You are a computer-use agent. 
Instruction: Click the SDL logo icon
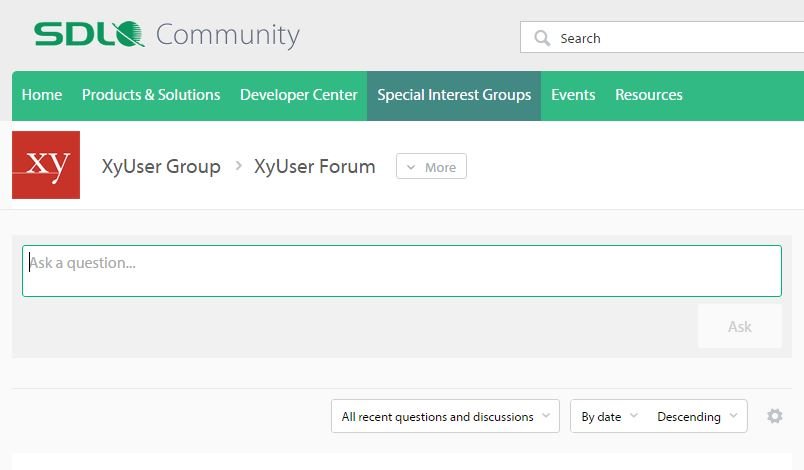(x=89, y=34)
